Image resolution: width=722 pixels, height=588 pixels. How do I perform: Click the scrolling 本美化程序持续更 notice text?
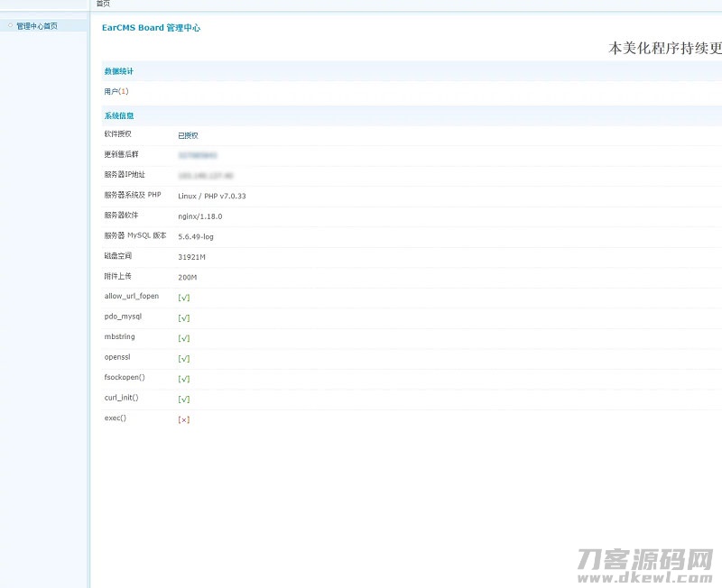pos(664,49)
